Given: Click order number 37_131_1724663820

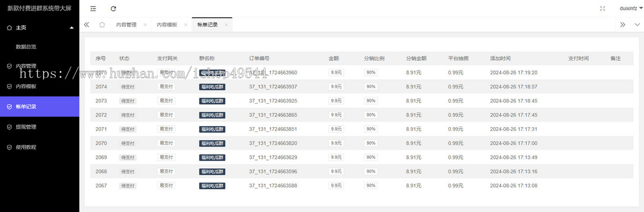Looking at the screenshot, I should [273, 143].
